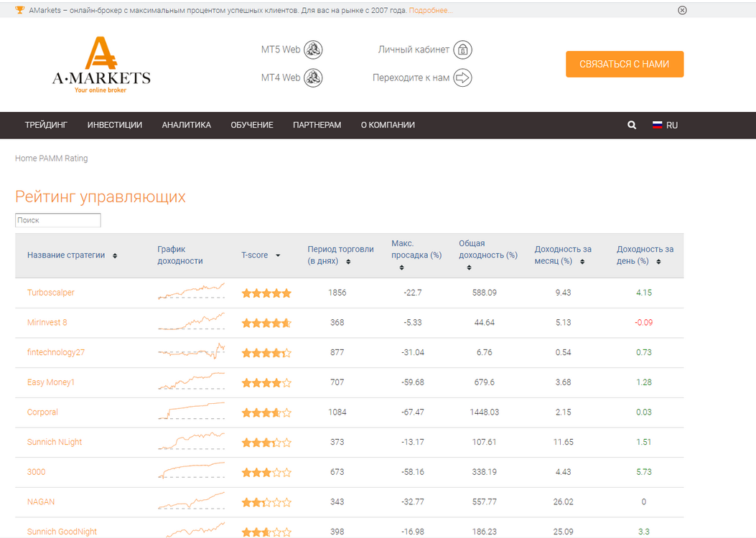
Task: Open the Easy Money1 strategy
Action: [x=51, y=382]
